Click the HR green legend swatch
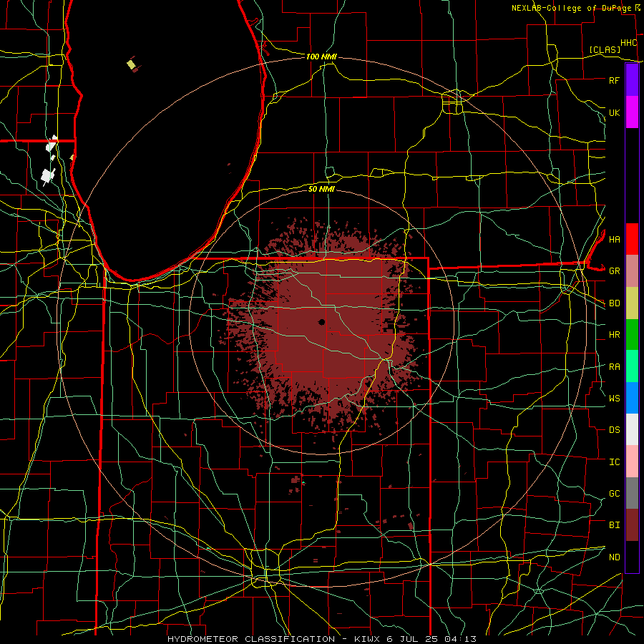The height and width of the screenshot is (644, 644). click(632, 335)
